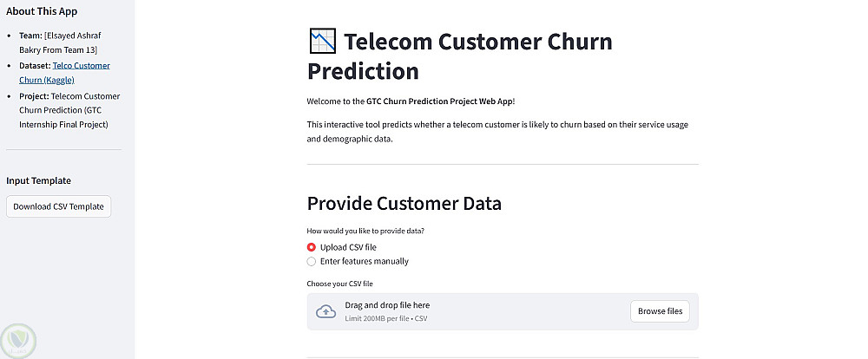Click bold GTC Churn Prediction Project text

click(438, 101)
